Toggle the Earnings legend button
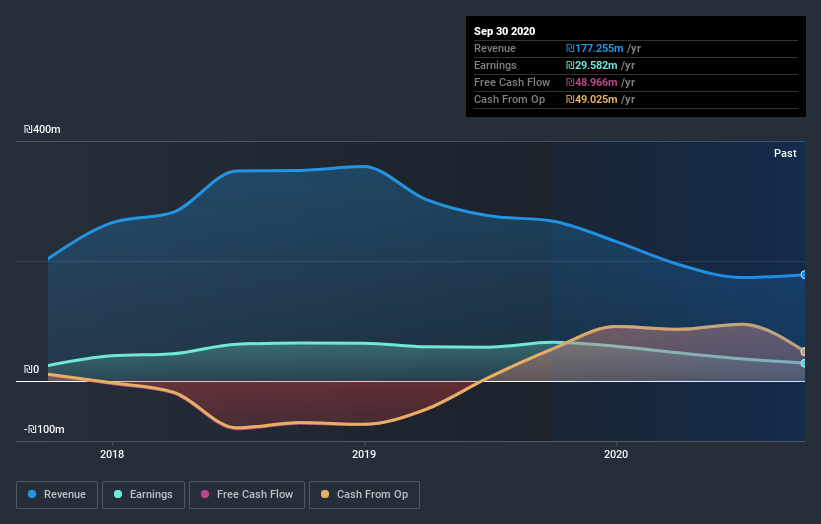Screen dimensions: 821x524 click(143, 495)
